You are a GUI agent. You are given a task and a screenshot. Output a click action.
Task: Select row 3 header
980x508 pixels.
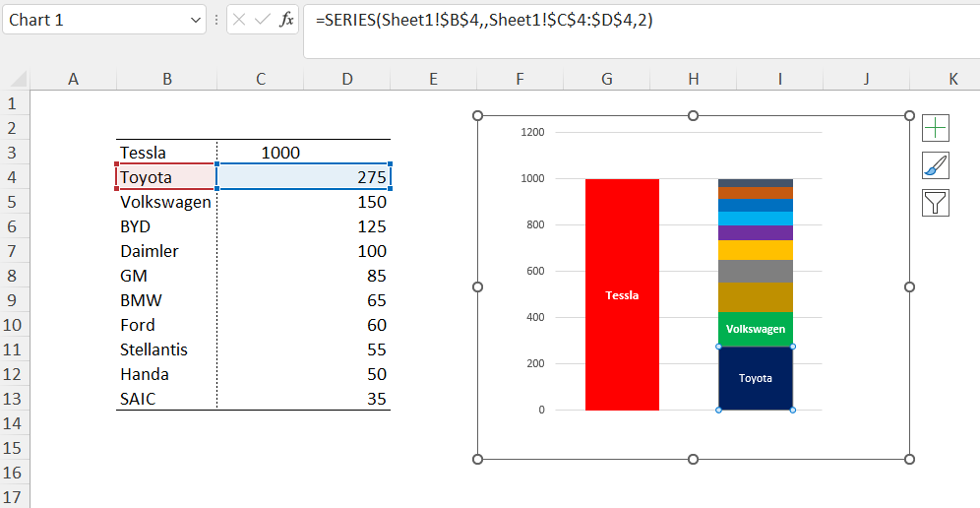[15, 152]
